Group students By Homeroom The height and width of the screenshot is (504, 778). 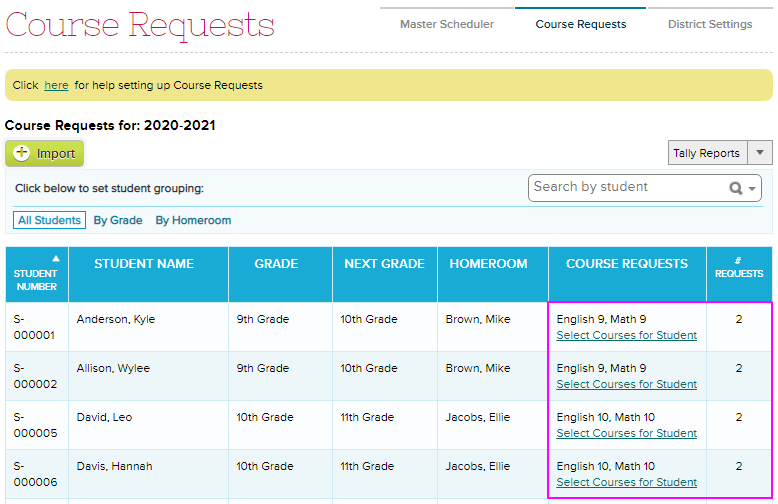coord(193,220)
